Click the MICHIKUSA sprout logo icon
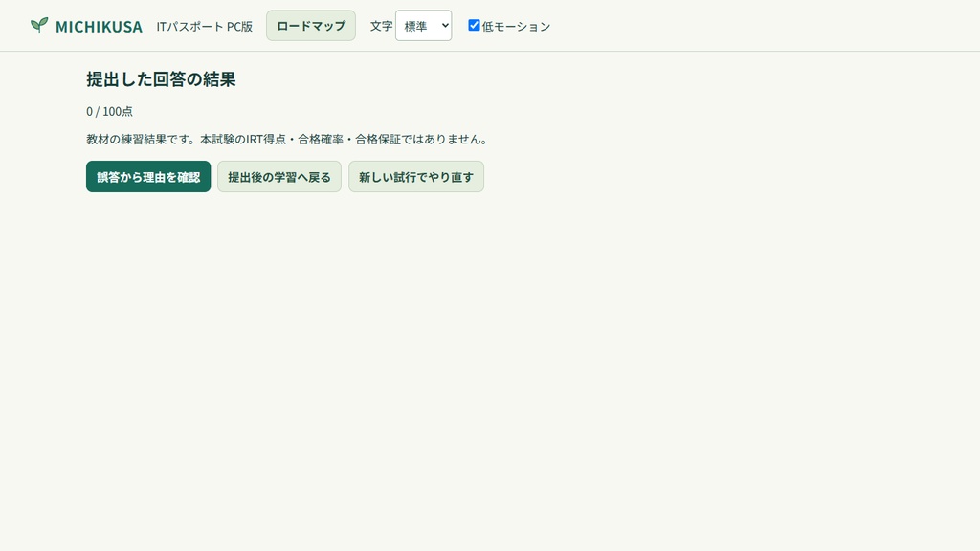This screenshot has width=980, height=551. [x=39, y=25]
